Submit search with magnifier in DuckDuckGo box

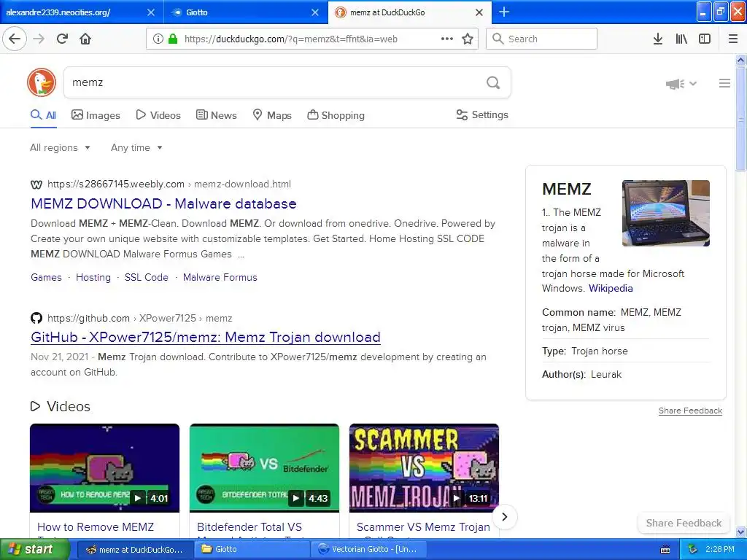click(x=493, y=83)
